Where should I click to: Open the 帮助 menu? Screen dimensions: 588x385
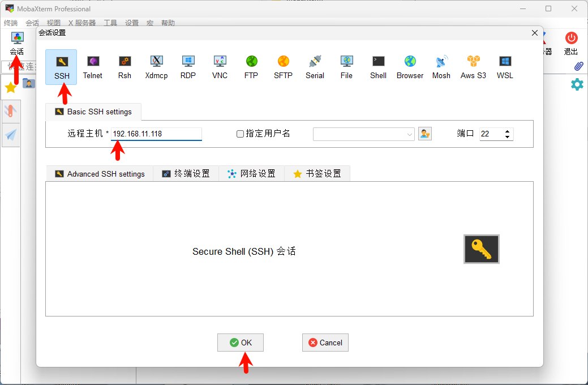coord(168,23)
